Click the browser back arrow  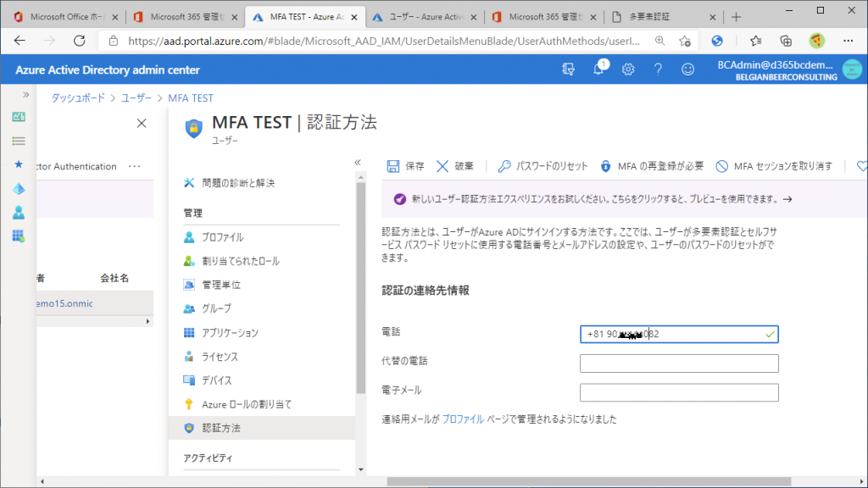click(x=20, y=41)
